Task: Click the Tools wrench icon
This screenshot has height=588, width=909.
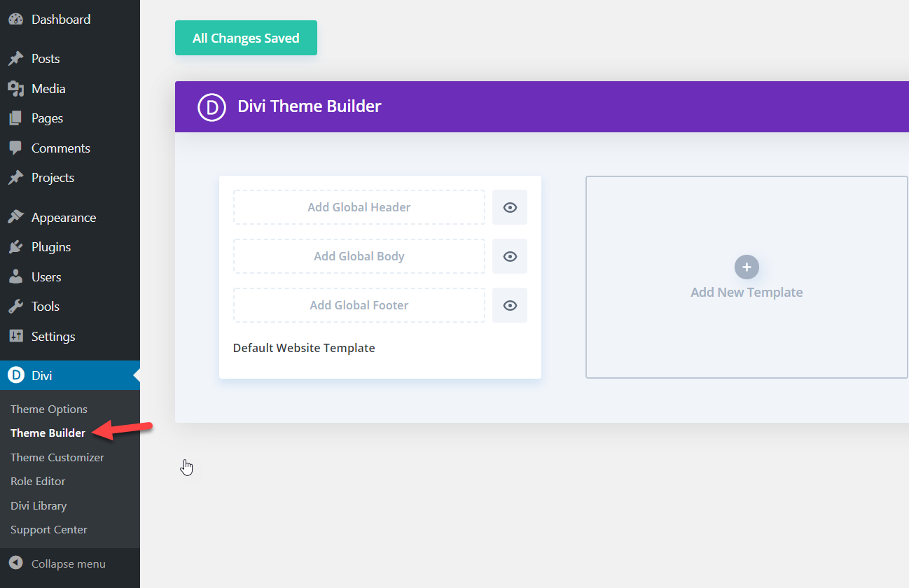Action: pyautogui.click(x=15, y=307)
